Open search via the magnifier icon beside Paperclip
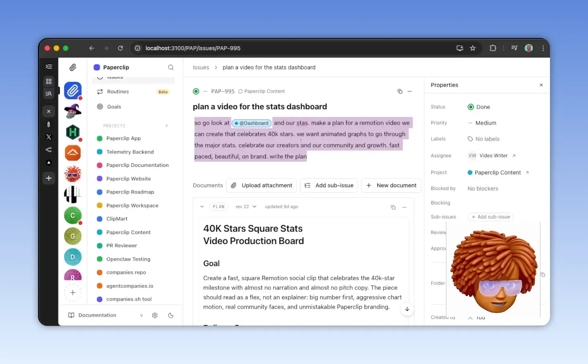 point(171,67)
